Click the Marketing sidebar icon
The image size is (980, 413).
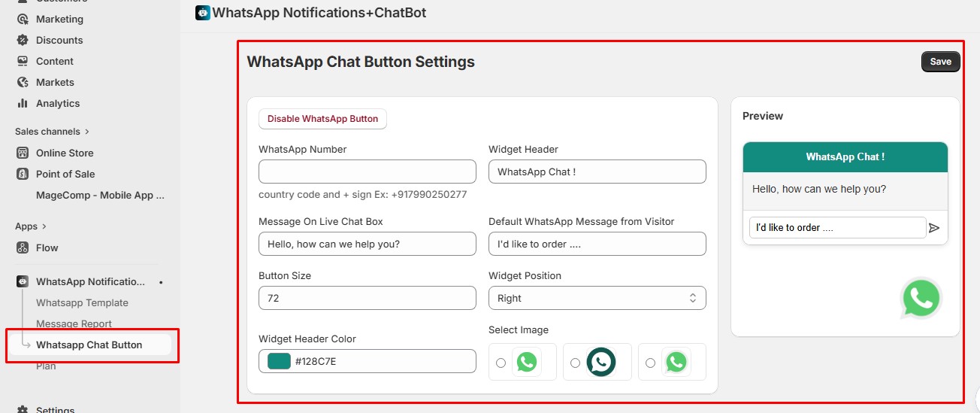(23, 19)
